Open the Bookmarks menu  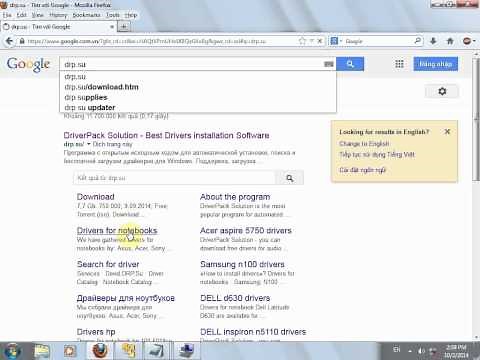[86, 15]
